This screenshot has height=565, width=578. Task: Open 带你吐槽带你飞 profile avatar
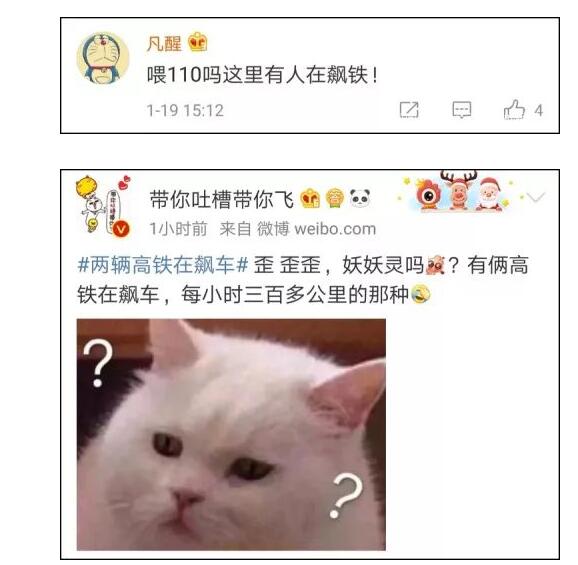click(x=103, y=205)
